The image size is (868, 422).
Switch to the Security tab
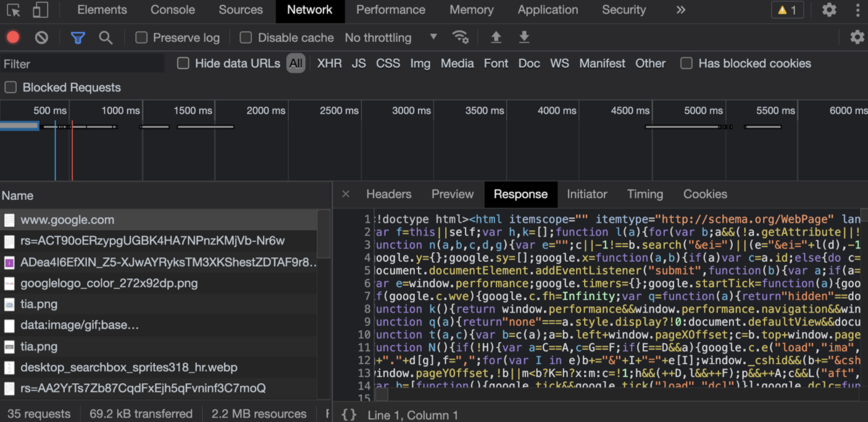(x=624, y=10)
